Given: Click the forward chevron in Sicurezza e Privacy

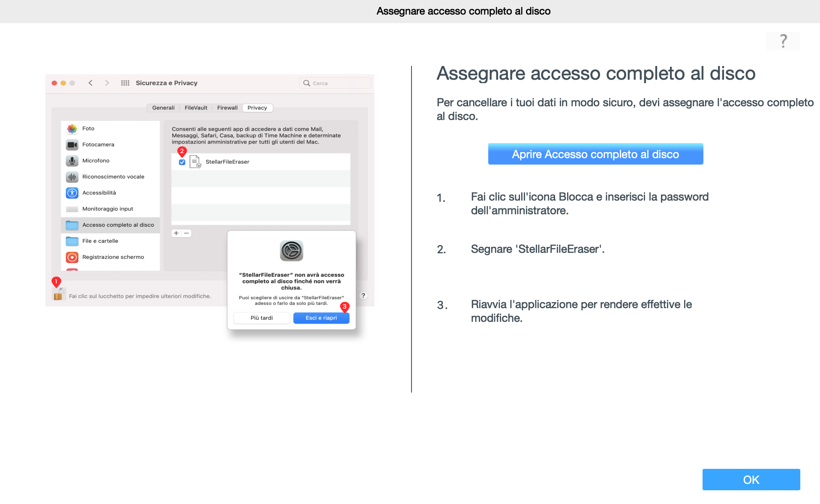Looking at the screenshot, I should pyautogui.click(x=107, y=83).
